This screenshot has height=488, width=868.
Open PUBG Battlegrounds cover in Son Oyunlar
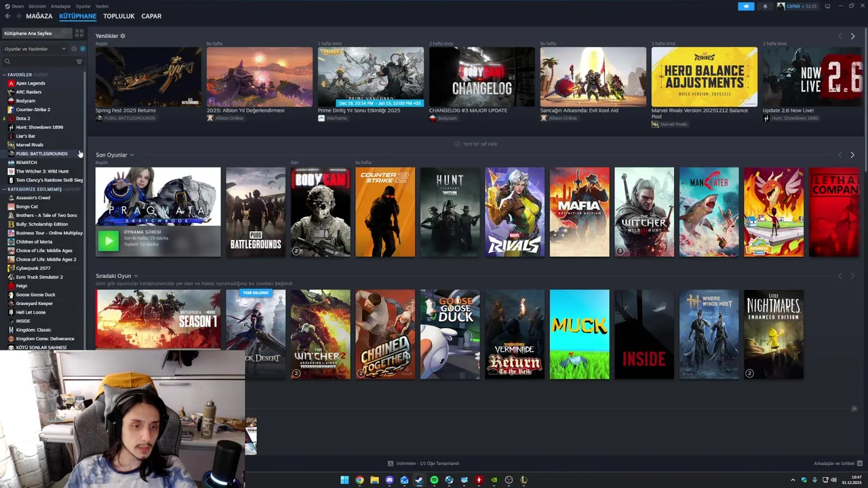(256, 212)
